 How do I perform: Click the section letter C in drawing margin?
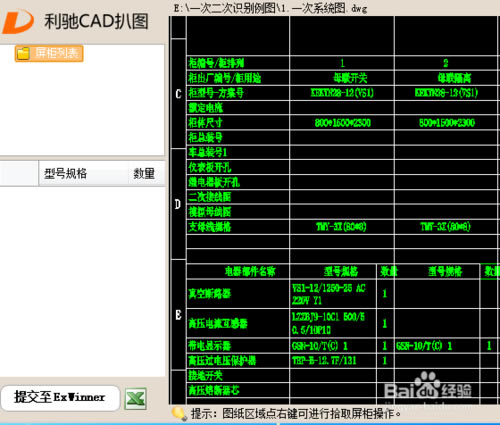click(x=178, y=94)
